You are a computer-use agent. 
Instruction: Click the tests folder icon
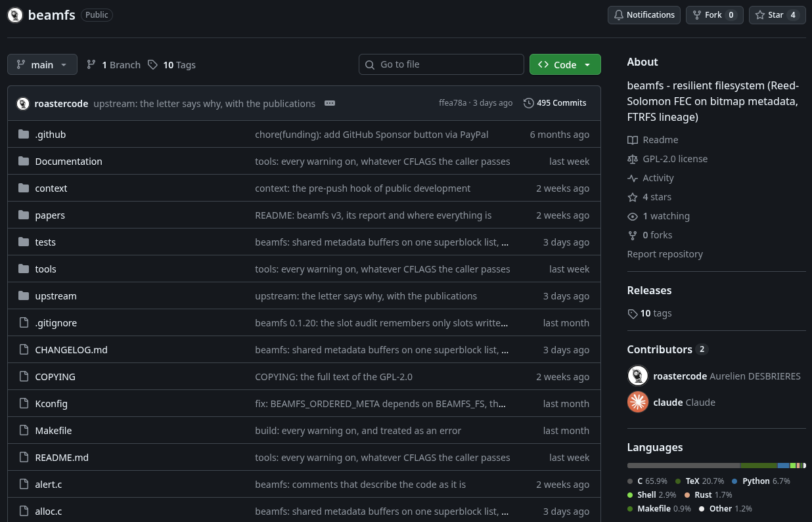coord(24,242)
